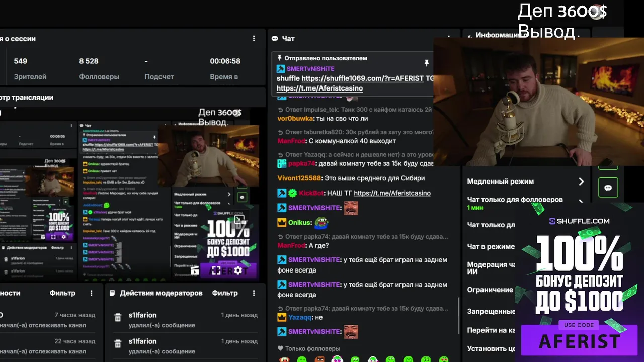
Task: Click KickBot verified green badge
Action: point(292,193)
